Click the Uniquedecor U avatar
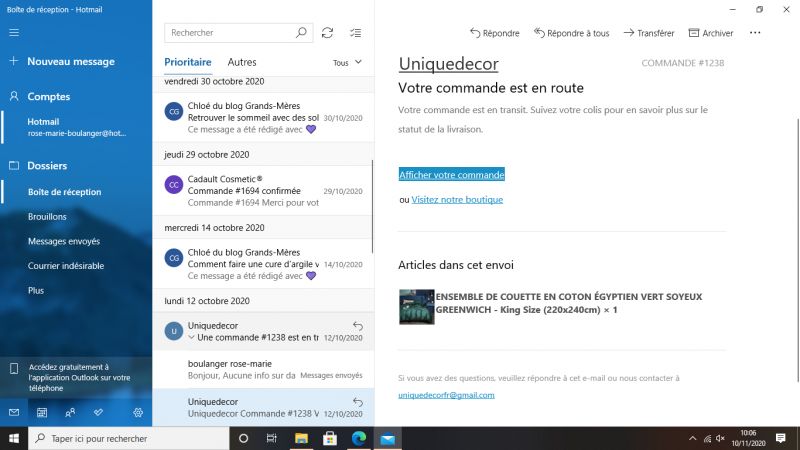The height and width of the screenshot is (450, 800). click(x=173, y=331)
